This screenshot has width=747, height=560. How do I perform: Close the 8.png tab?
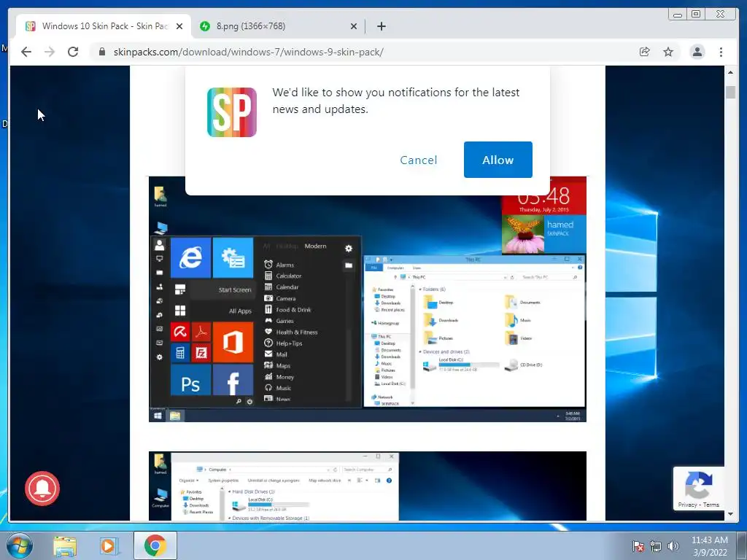[354, 26]
